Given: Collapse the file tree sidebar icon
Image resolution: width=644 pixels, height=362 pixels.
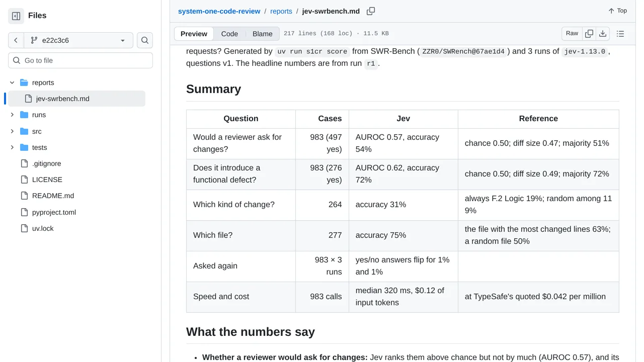Looking at the screenshot, I should pos(16,16).
